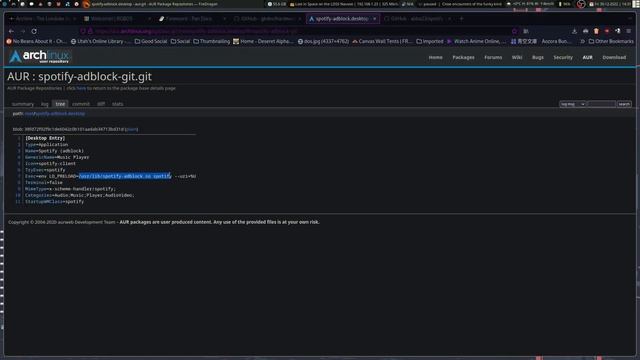The image size is (640, 360).
Task: Click the bookmark star in address bar
Action: [x=514, y=31]
